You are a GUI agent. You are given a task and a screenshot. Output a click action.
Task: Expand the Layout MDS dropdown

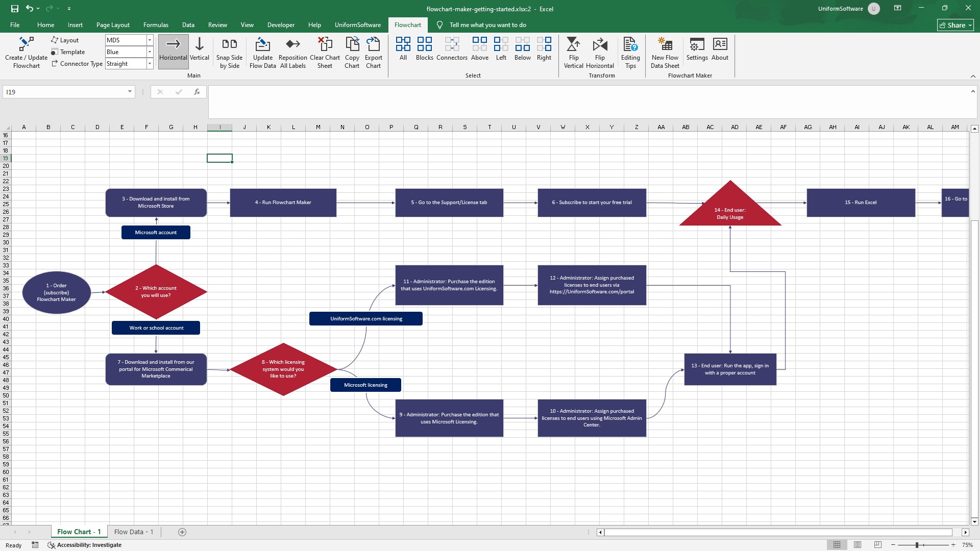click(x=150, y=40)
